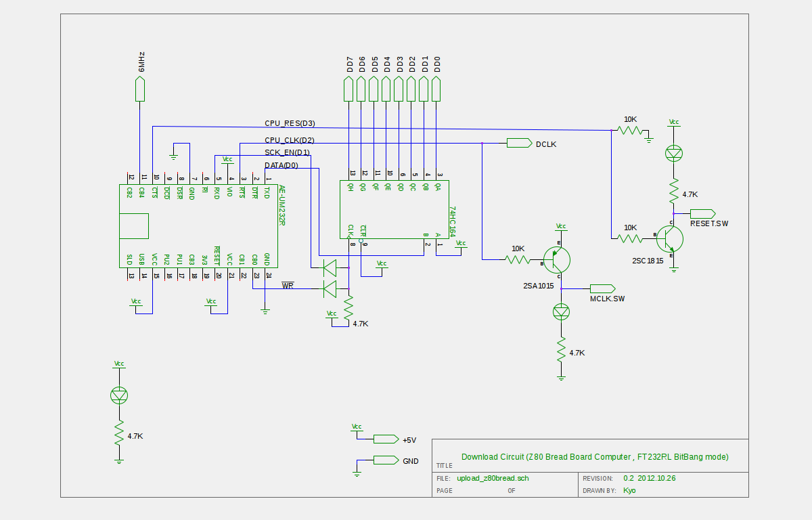Click the LED below the 2SA1015 transistor
Viewport: 812px width, 520px height.
point(561,311)
